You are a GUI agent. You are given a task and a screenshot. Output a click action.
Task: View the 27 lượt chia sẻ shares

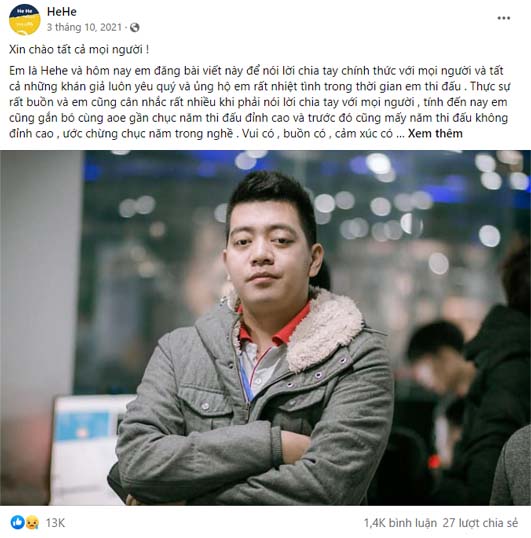coord(480,523)
